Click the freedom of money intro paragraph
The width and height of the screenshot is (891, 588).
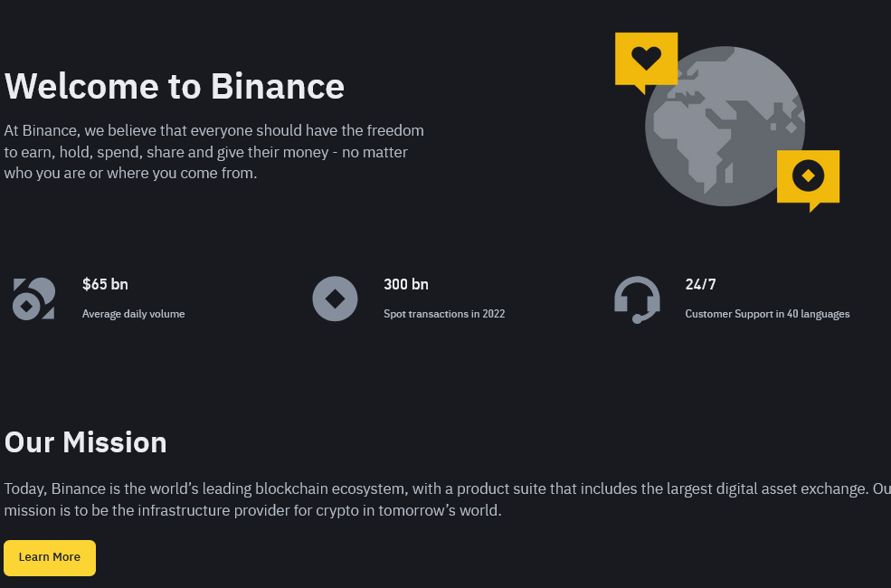(x=214, y=152)
